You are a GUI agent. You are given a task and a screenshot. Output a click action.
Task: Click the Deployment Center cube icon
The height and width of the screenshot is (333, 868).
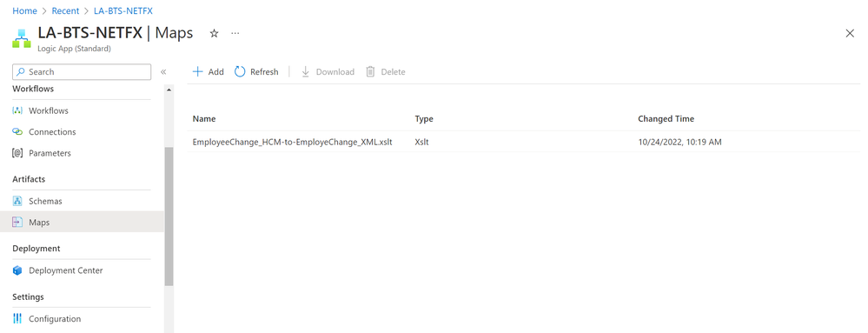tap(17, 270)
